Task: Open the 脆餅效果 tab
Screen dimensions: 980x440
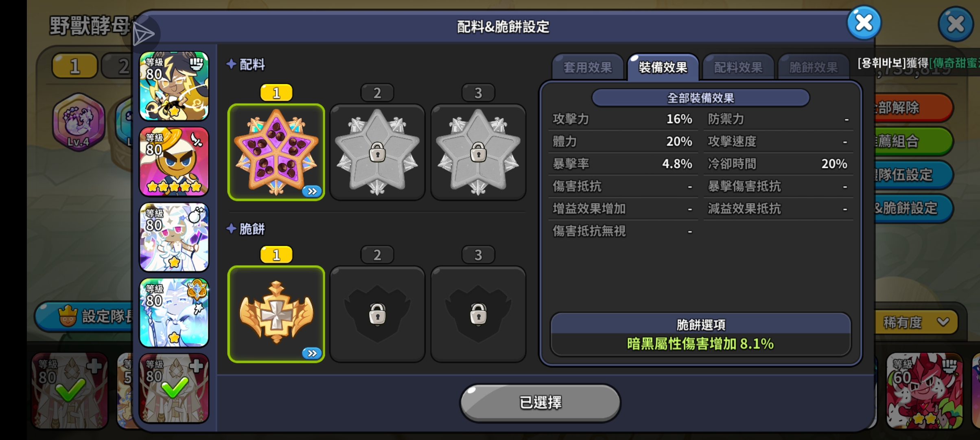Action: point(813,67)
